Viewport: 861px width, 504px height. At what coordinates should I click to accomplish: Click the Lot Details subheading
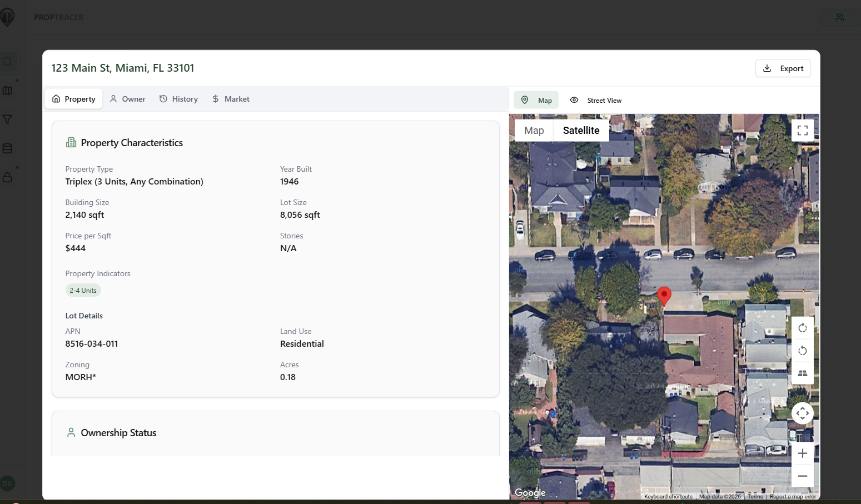tap(84, 316)
